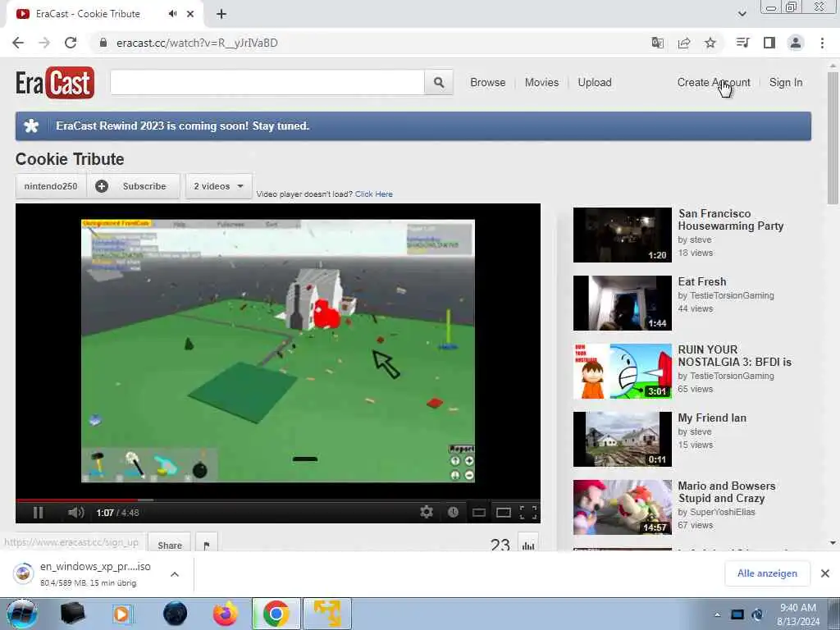The width and height of the screenshot is (840, 630).
Task: Pause the video playback
Action: tap(38, 513)
